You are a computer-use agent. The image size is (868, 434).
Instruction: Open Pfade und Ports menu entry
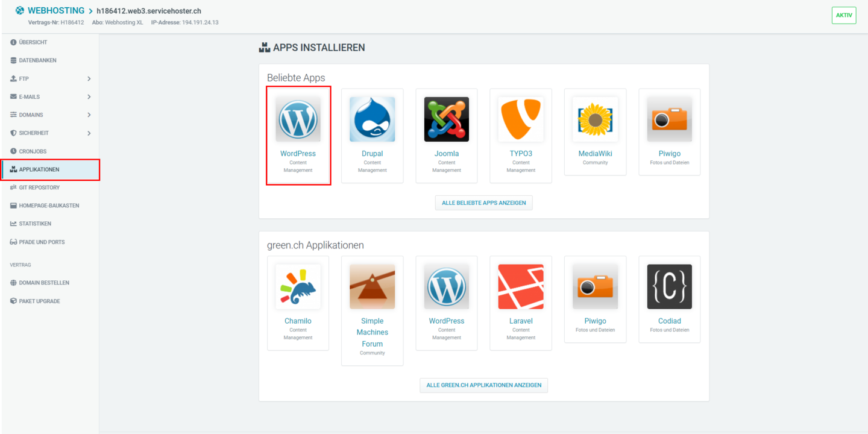pyautogui.click(x=50, y=242)
